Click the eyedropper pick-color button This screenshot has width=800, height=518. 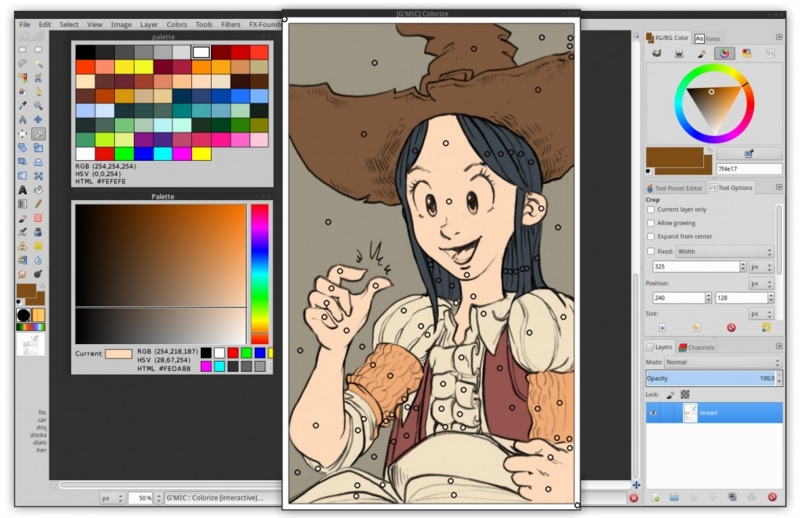click(x=749, y=154)
